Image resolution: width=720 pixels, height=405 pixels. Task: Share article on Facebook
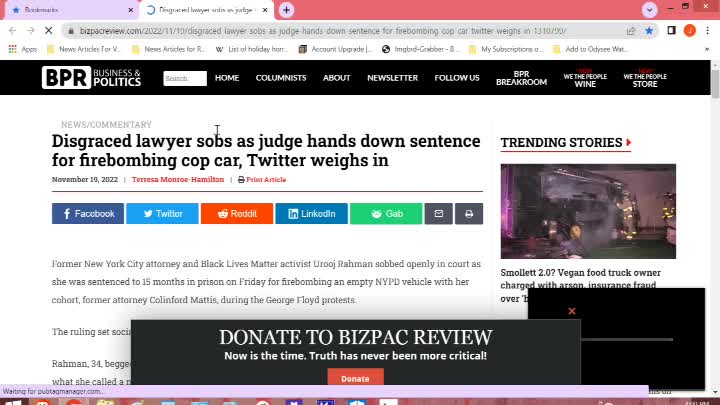(x=88, y=214)
